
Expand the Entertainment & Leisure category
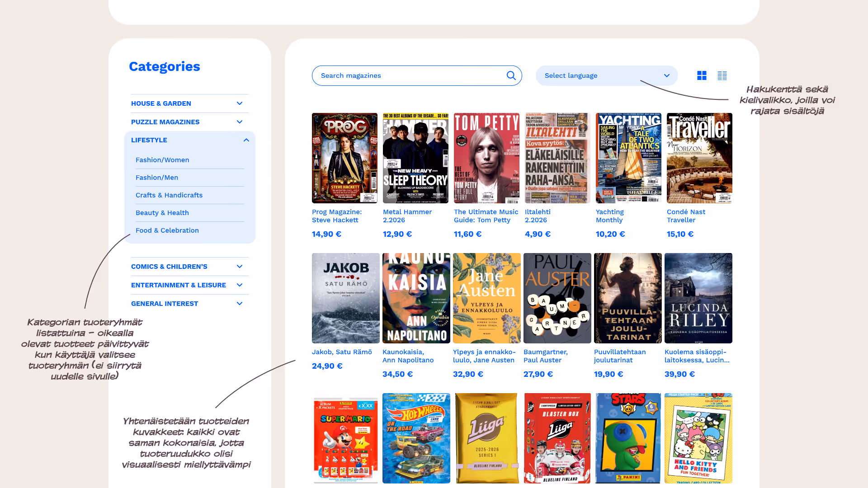point(190,285)
